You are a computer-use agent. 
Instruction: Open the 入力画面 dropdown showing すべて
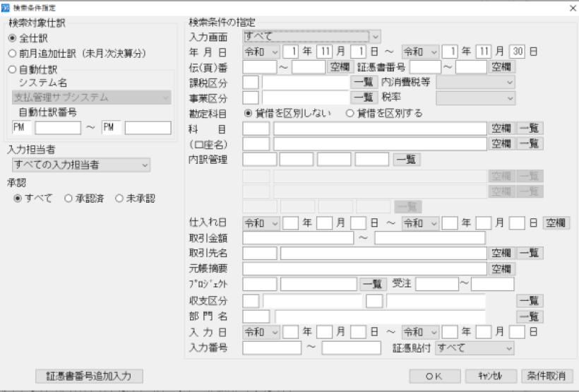point(311,37)
